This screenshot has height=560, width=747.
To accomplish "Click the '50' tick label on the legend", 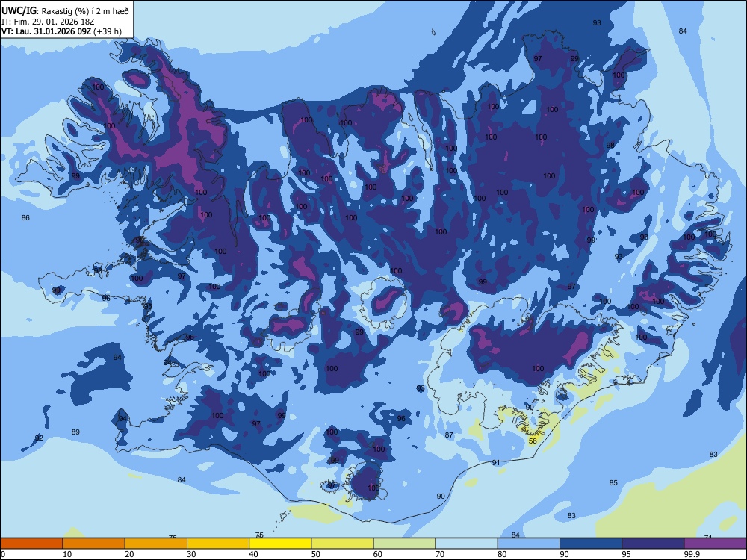I will (315, 554).
